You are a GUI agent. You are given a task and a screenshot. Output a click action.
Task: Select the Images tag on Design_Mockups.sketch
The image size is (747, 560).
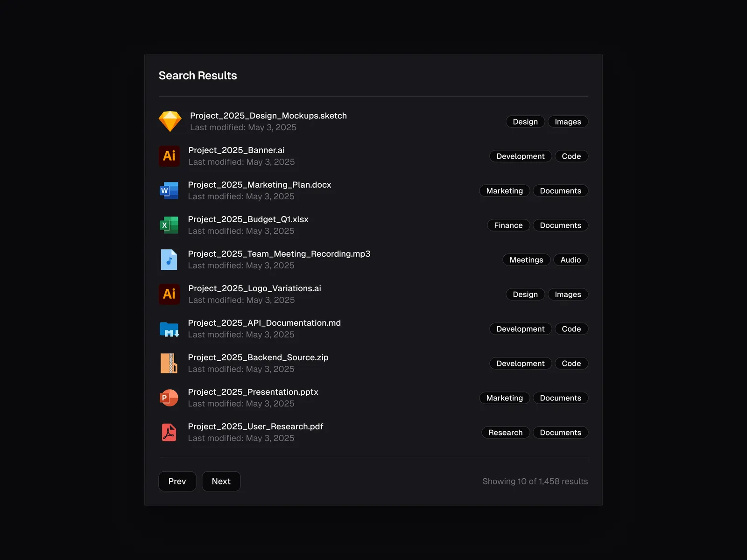coord(568,122)
